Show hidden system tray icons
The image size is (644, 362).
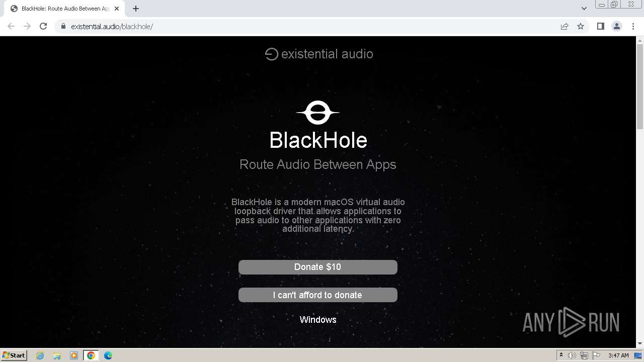[561, 355]
